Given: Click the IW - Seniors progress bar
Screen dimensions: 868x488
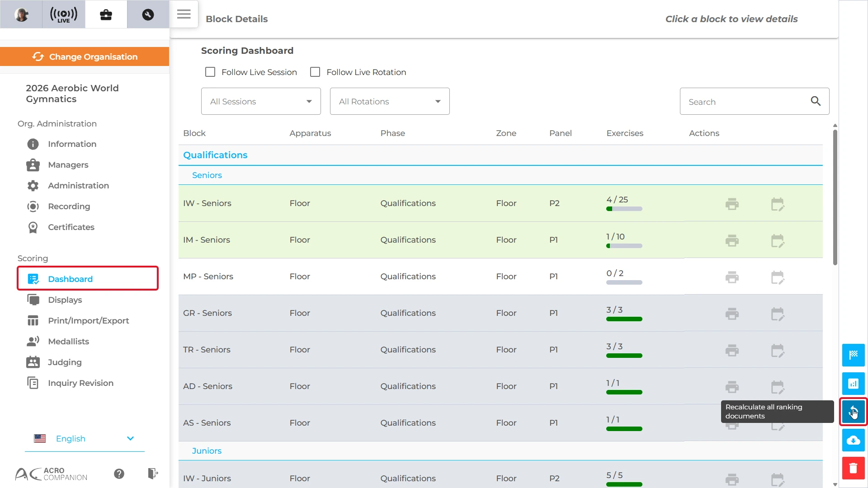Looking at the screenshot, I should [x=624, y=209].
